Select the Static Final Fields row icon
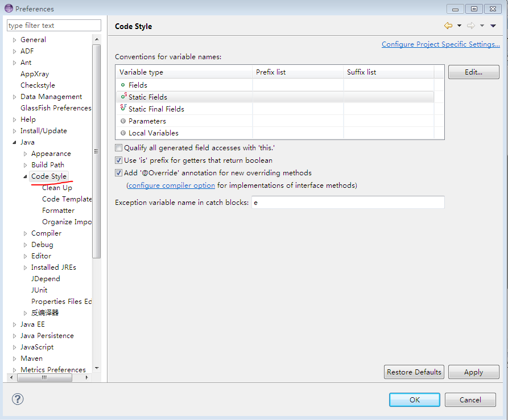Image resolution: width=508 pixels, height=420 pixels. 123,108
